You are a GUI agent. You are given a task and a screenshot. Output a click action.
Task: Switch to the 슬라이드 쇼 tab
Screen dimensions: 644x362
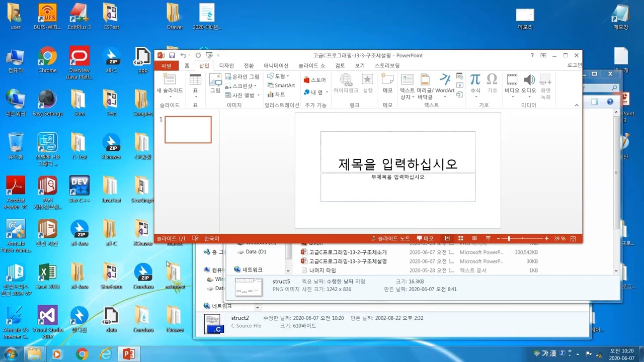coord(311,65)
